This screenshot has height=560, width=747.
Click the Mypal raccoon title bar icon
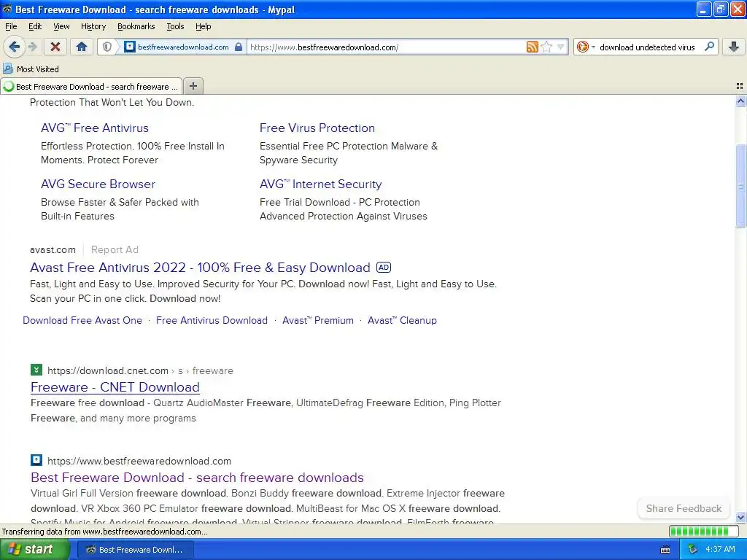(x=7, y=9)
